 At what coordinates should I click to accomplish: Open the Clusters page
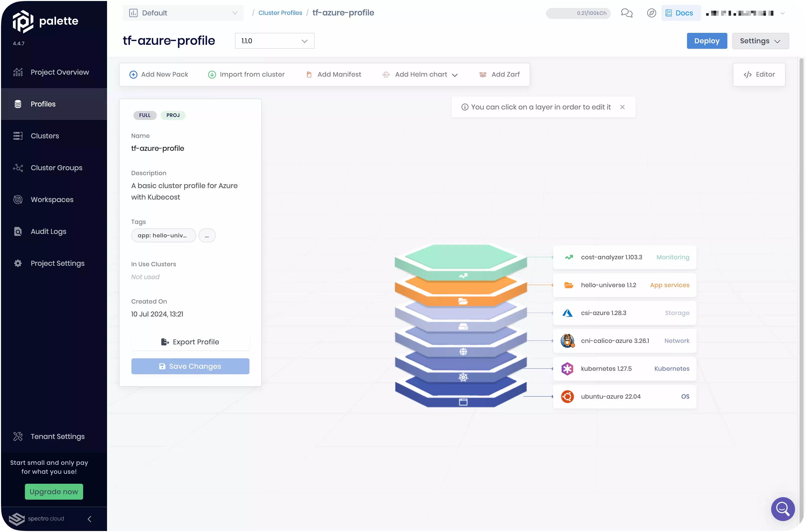(54, 136)
